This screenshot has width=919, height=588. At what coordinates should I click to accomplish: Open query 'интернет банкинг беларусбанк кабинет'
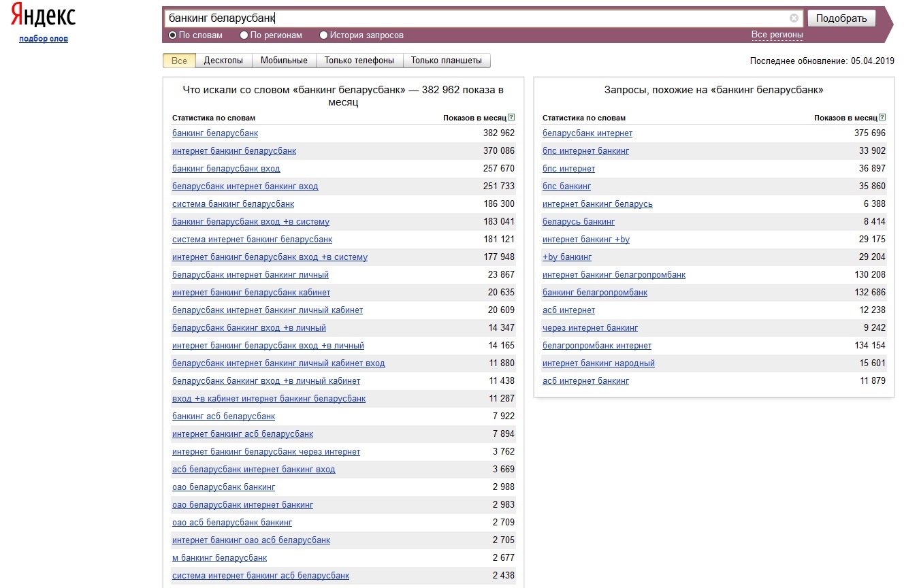(x=251, y=293)
